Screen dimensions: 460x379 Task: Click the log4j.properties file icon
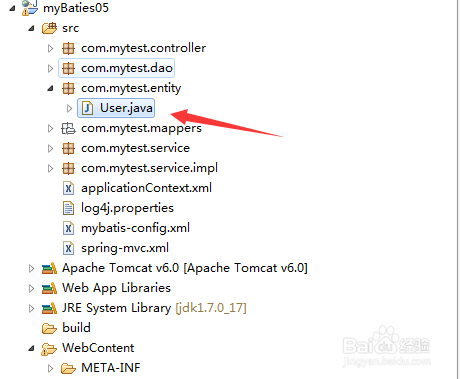pyautogui.click(x=68, y=208)
